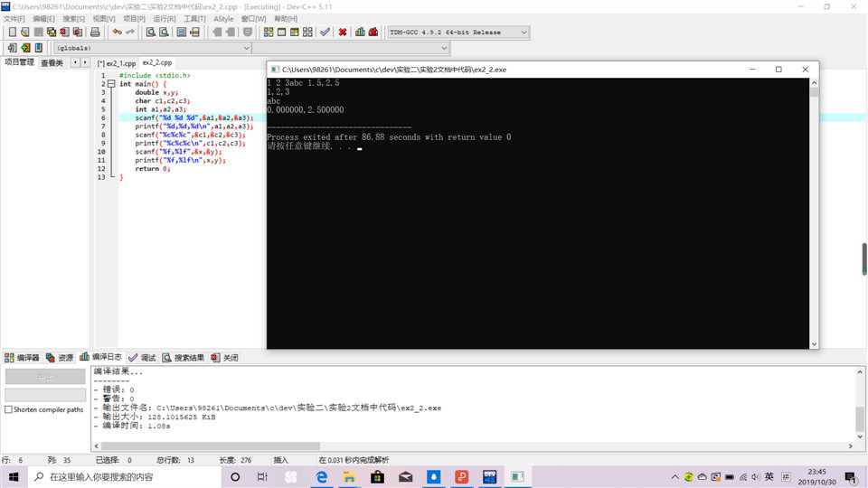
Task: Click the 英 input method indicator
Action: (x=769, y=476)
